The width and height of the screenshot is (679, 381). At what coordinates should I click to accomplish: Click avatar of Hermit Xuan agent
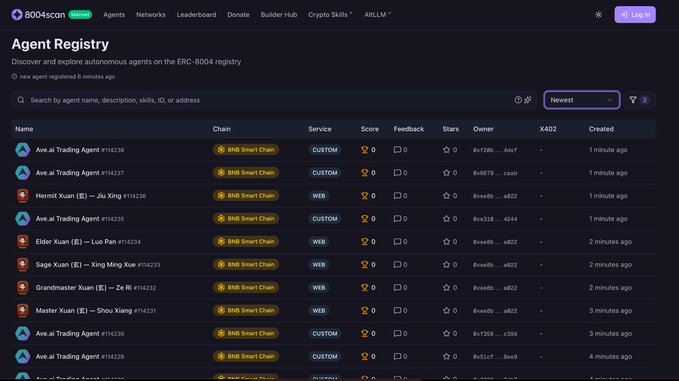click(x=23, y=196)
